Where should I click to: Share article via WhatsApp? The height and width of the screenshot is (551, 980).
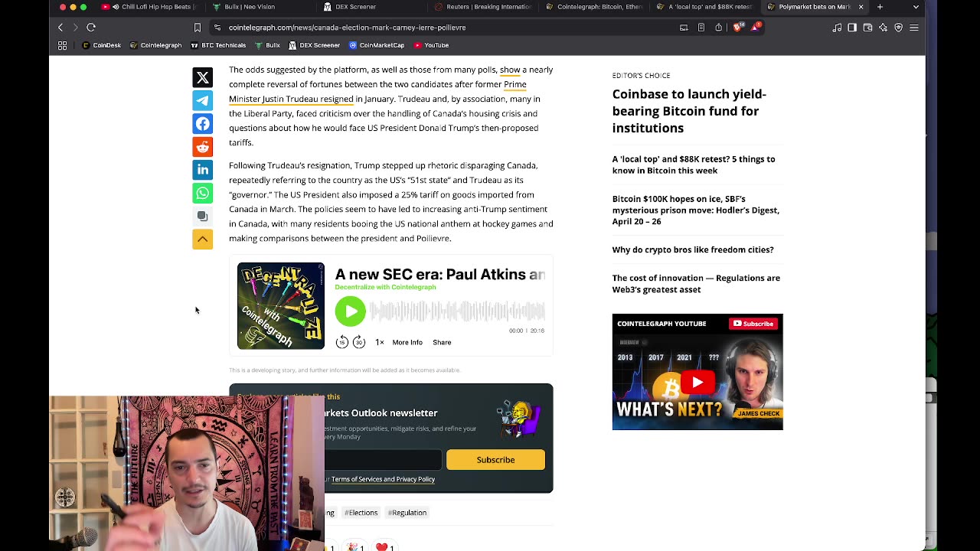coord(202,193)
